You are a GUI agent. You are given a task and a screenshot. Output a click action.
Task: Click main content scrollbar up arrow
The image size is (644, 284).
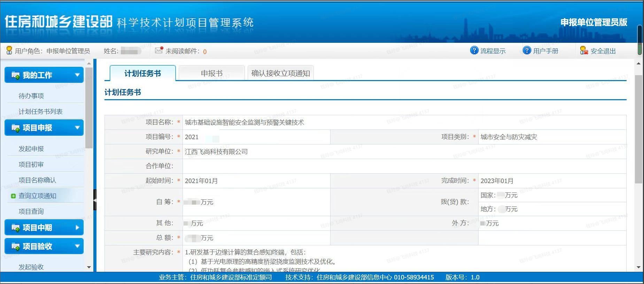coord(638,63)
